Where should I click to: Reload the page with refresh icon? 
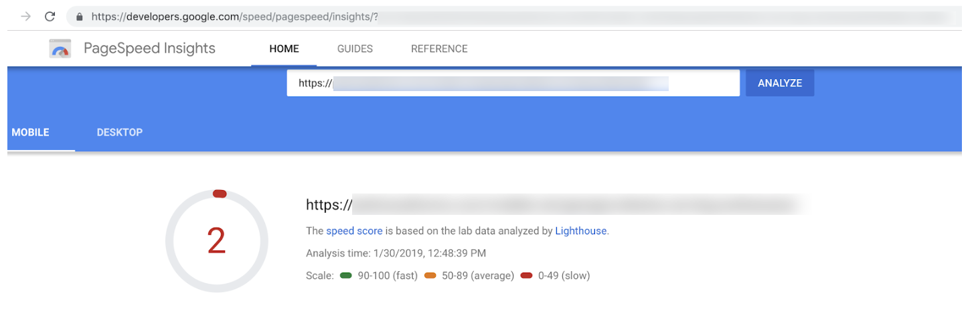coord(50,17)
